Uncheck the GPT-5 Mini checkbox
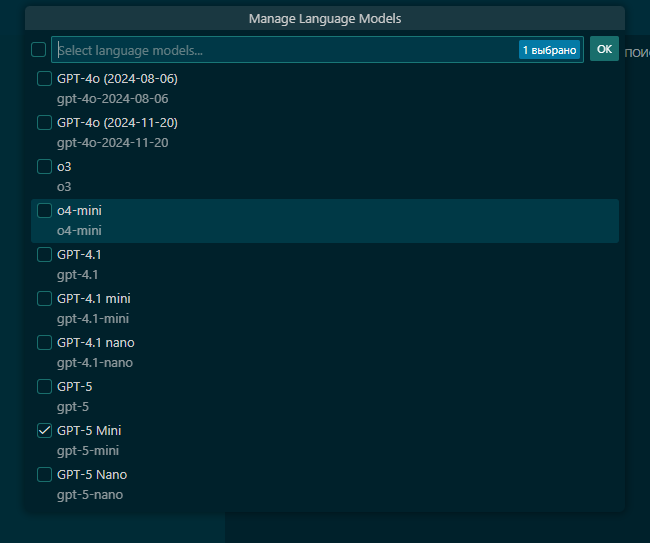This screenshot has width=650, height=543. 44,431
